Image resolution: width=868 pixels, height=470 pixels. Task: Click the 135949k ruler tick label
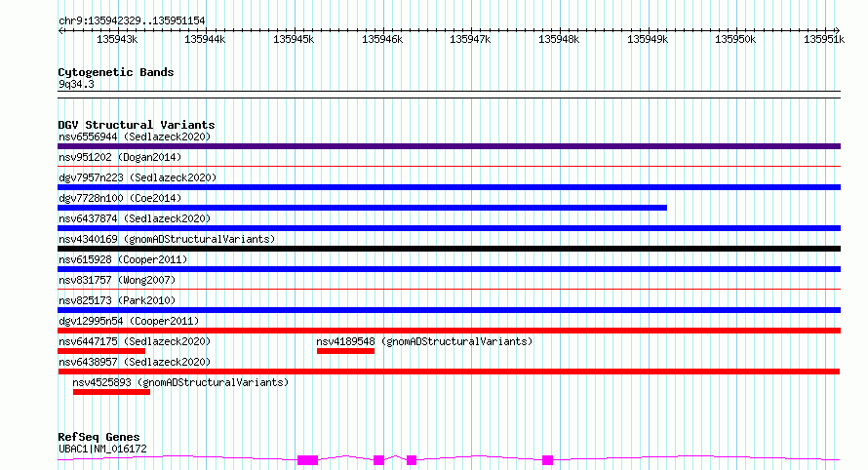click(648, 39)
